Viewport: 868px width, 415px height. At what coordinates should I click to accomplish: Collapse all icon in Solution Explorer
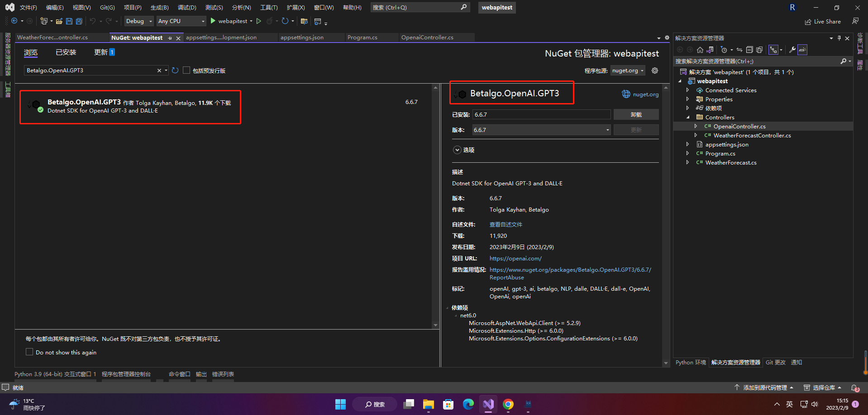(x=749, y=50)
